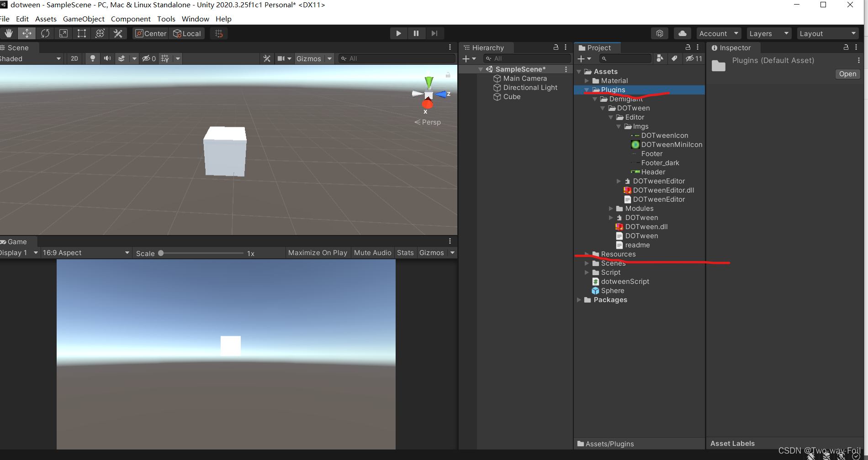Click the blue Z axis gizmo cone
Screen dimensions: 868x460
coord(441,94)
